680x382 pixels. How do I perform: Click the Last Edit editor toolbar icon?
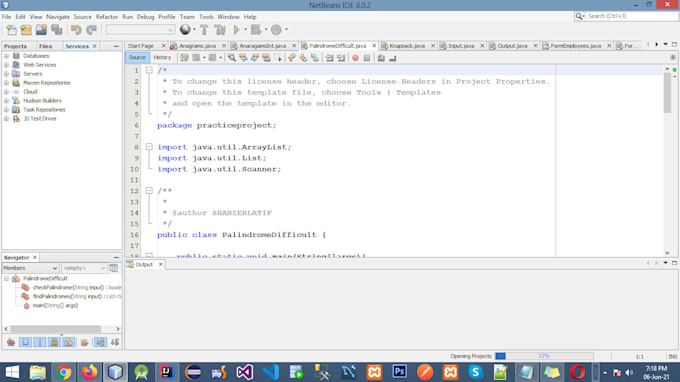[x=184, y=58]
